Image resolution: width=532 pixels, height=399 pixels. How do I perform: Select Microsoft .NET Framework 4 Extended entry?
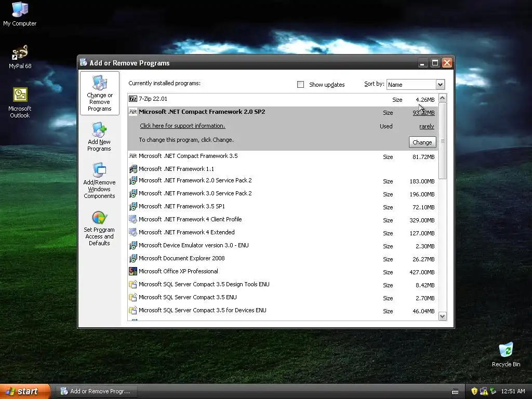[283, 232]
